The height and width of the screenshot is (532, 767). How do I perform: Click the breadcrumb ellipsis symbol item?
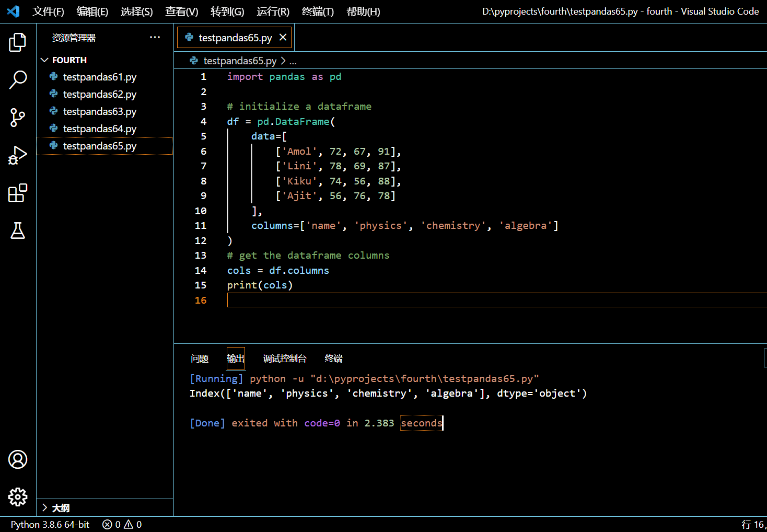293,61
